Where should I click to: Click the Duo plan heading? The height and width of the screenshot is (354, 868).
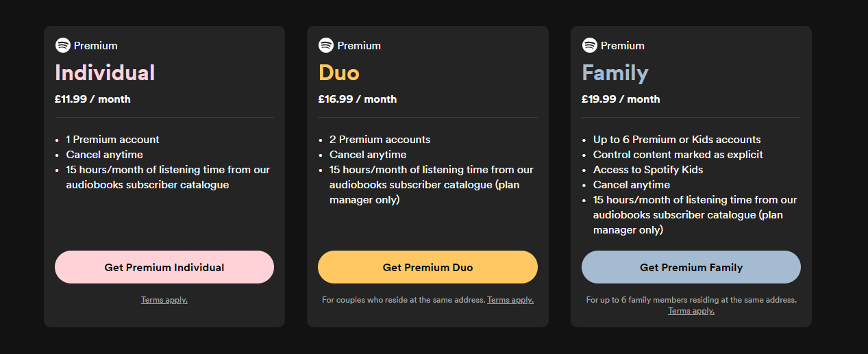coord(338,73)
